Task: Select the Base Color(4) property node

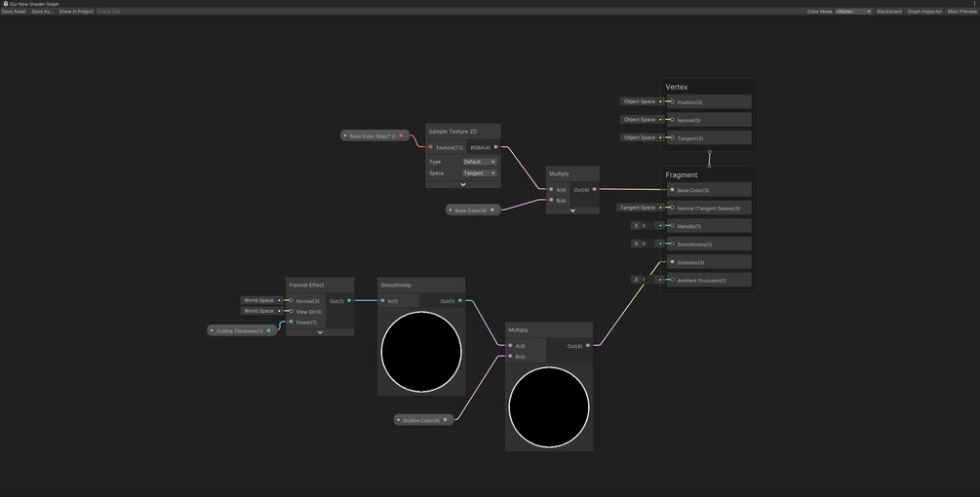Action: pyautogui.click(x=473, y=210)
